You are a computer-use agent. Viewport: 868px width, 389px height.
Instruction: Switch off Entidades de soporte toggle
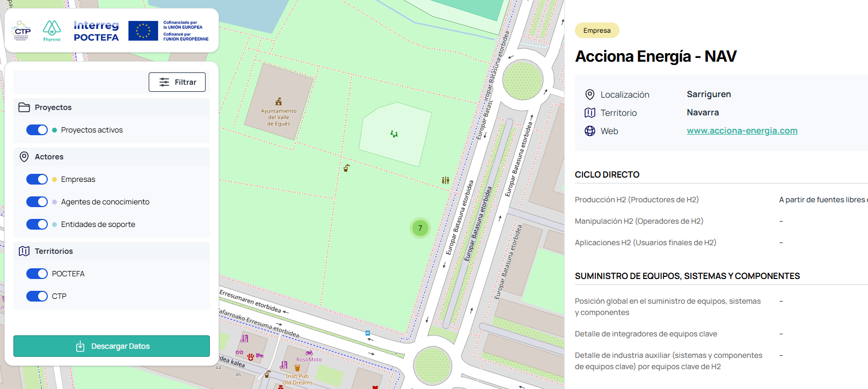tap(37, 224)
